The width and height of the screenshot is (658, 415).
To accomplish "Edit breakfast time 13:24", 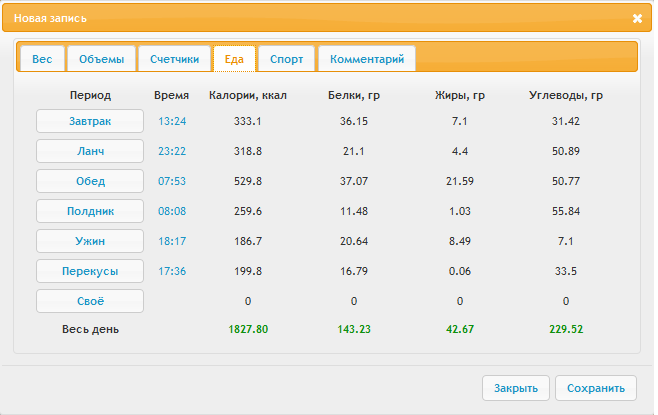I will click(172, 121).
